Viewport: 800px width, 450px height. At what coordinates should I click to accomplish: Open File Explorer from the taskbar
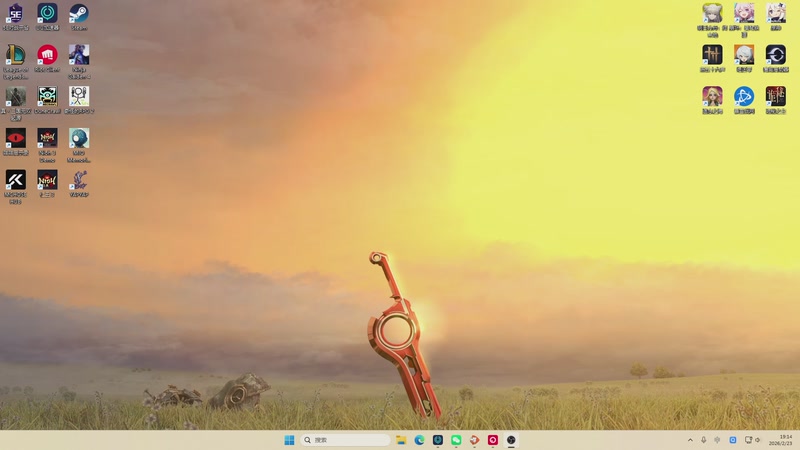point(401,440)
